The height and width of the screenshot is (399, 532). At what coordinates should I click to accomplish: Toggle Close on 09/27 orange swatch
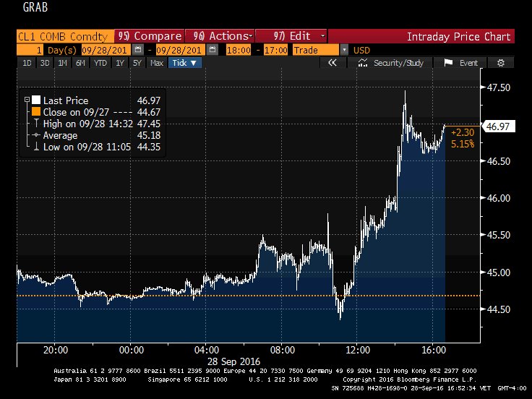(x=34, y=112)
